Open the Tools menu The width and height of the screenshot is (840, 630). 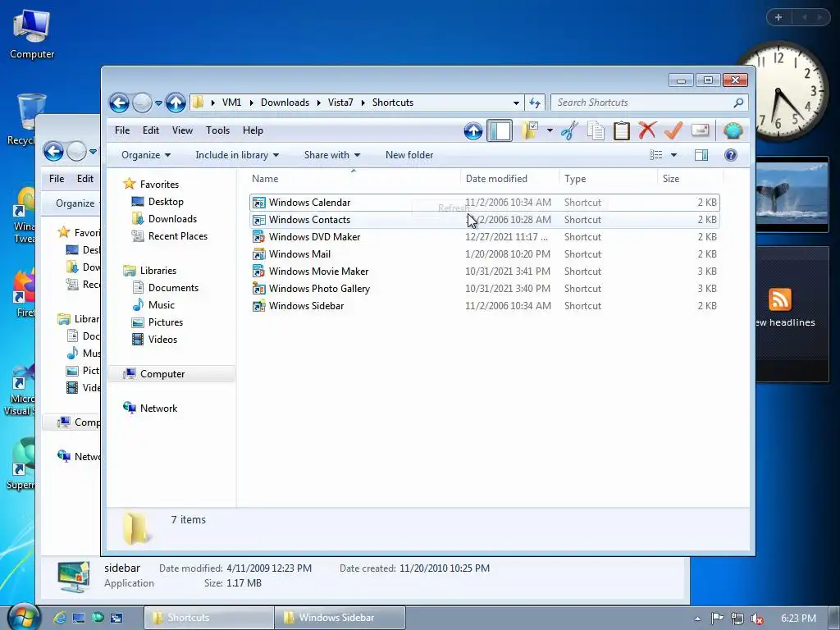[217, 130]
